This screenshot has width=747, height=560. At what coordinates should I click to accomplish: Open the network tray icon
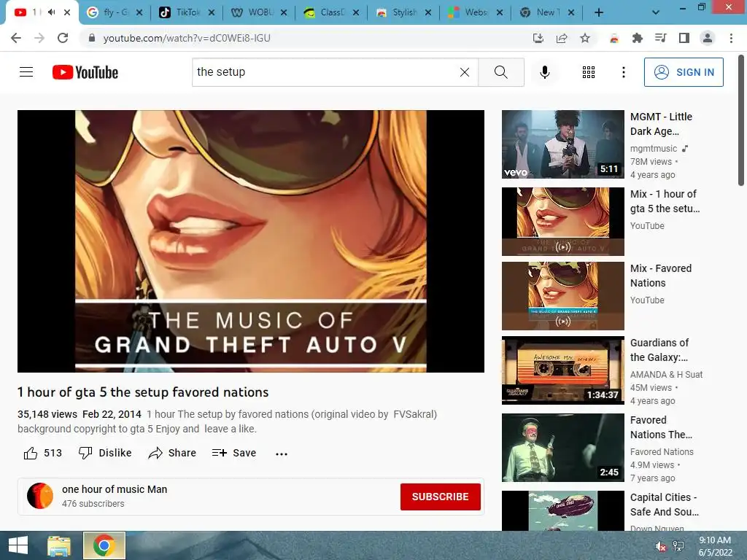[x=678, y=547]
